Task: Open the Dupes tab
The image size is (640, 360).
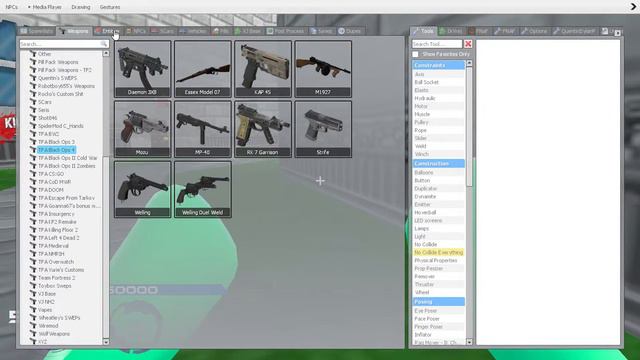Action: point(350,31)
